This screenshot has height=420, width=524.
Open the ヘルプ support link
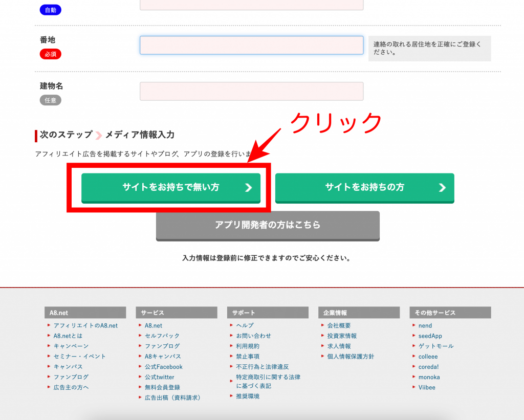point(245,325)
